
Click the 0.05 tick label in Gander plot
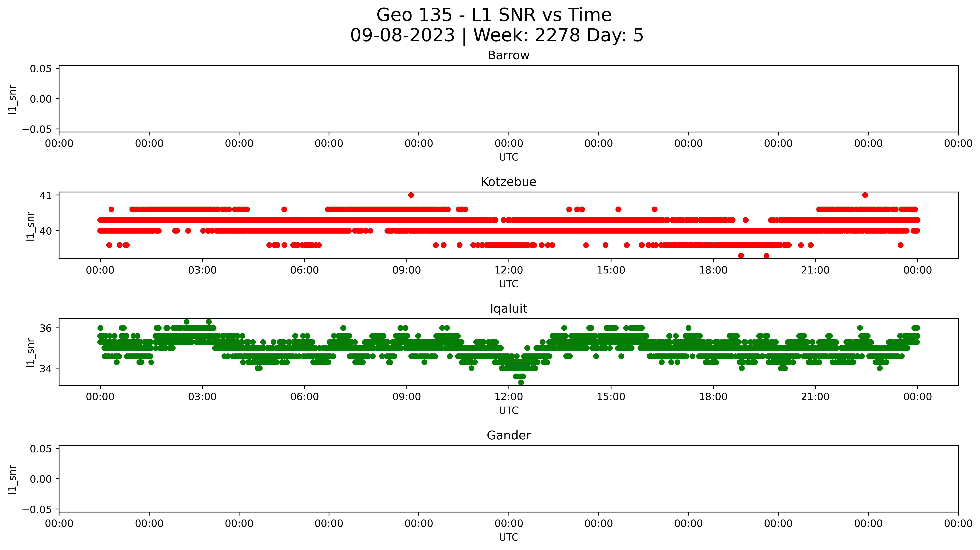pyautogui.click(x=41, y=449)
